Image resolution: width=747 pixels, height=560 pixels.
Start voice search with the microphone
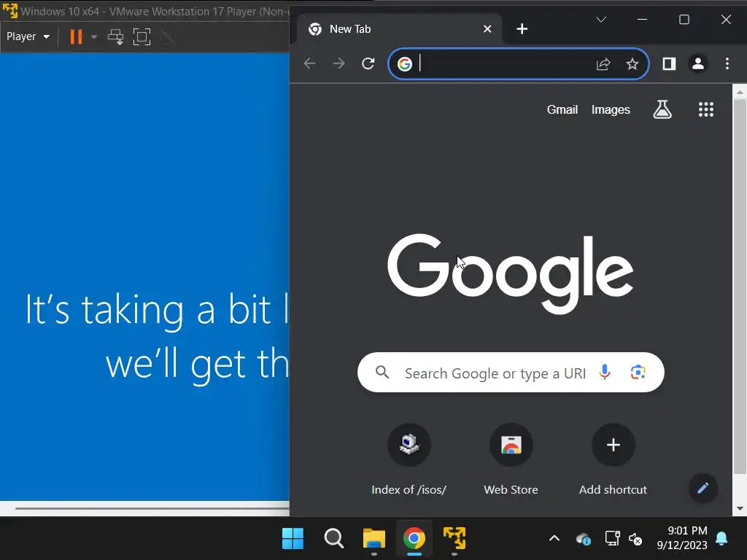pos(605,372)
